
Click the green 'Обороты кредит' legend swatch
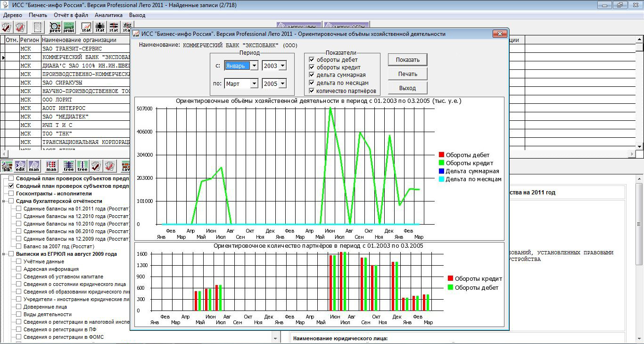[x=441, y=163]
